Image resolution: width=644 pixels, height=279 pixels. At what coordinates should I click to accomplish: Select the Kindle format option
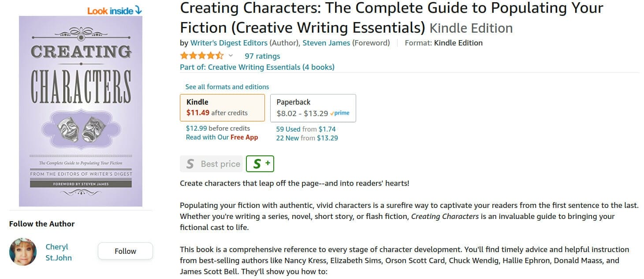(222, 107)
